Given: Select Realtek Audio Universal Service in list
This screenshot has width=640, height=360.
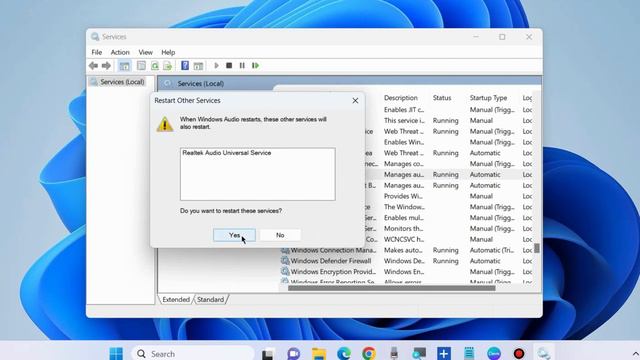Looking at the screenshot, I should coord(227,153).
